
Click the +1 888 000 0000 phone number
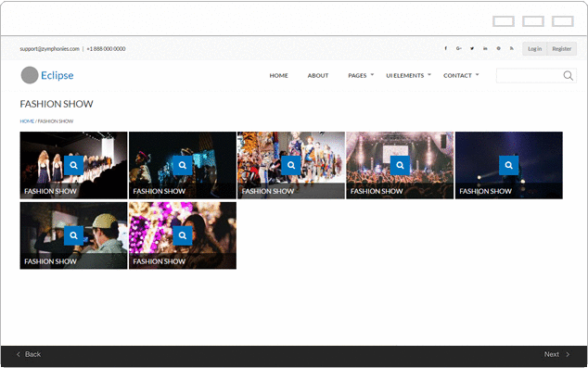click(106, 49)
